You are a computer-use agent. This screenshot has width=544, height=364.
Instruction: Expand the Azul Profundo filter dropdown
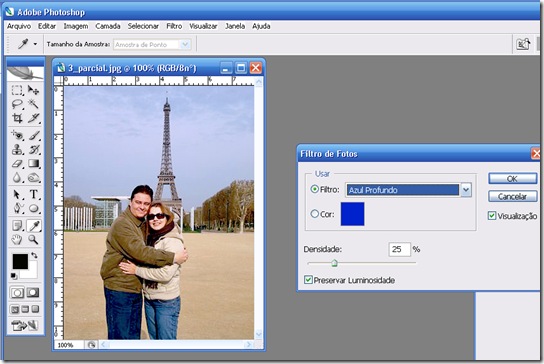coord(466,190)
